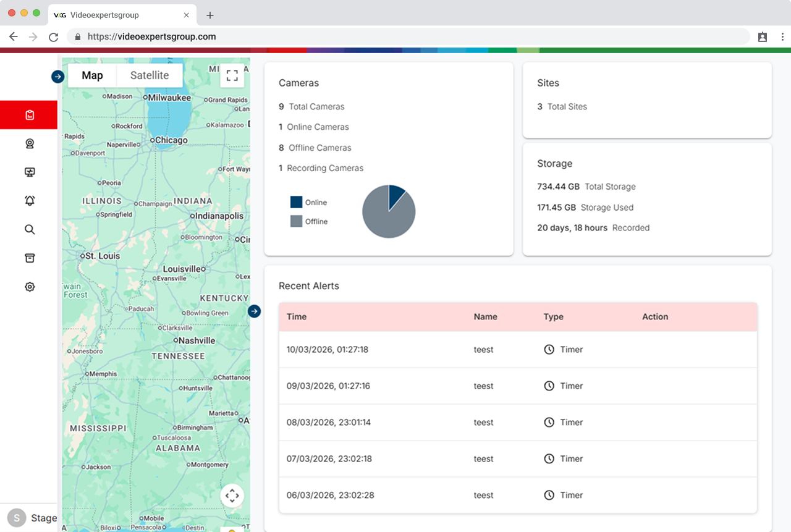The image size is (791, 532).
Task: Open the monitor view icon in sidebar
Action: (29, 172)
